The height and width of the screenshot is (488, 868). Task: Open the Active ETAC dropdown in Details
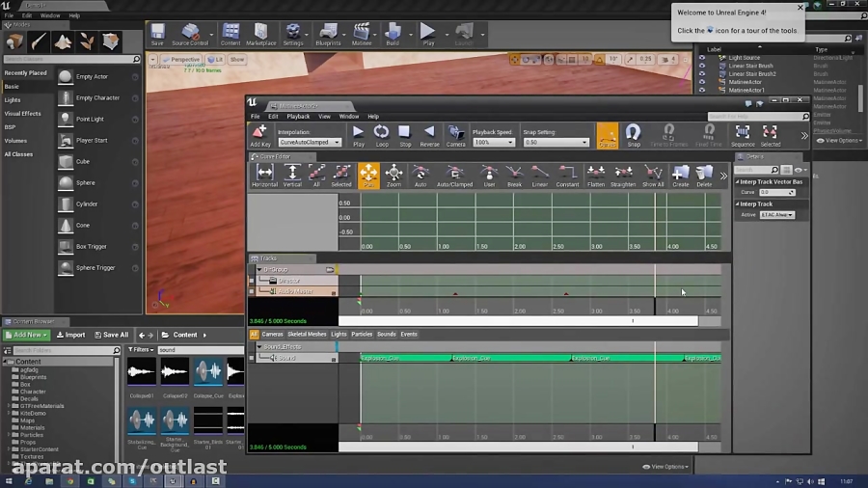[776, 215]
